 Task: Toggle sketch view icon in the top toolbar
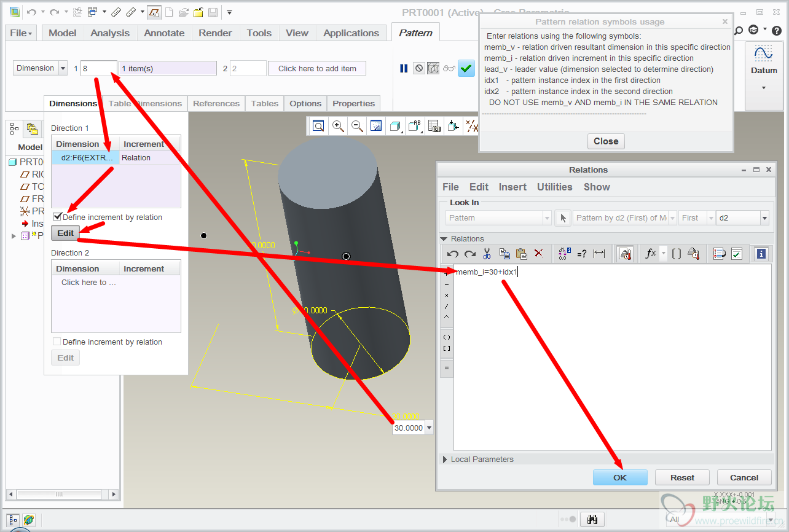click(154, 12)
